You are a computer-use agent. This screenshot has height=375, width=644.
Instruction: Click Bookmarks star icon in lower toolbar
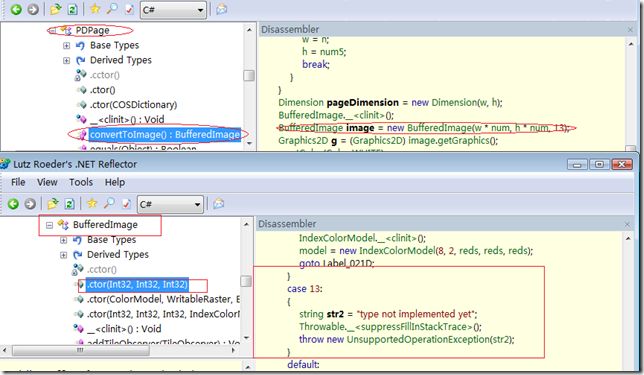coord(92,203)
